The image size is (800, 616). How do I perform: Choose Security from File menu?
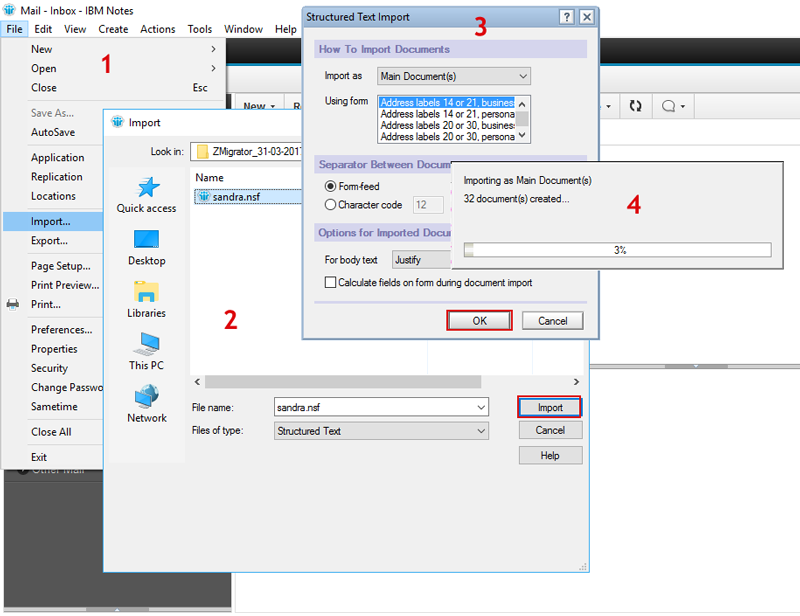[x=53, y=368]
